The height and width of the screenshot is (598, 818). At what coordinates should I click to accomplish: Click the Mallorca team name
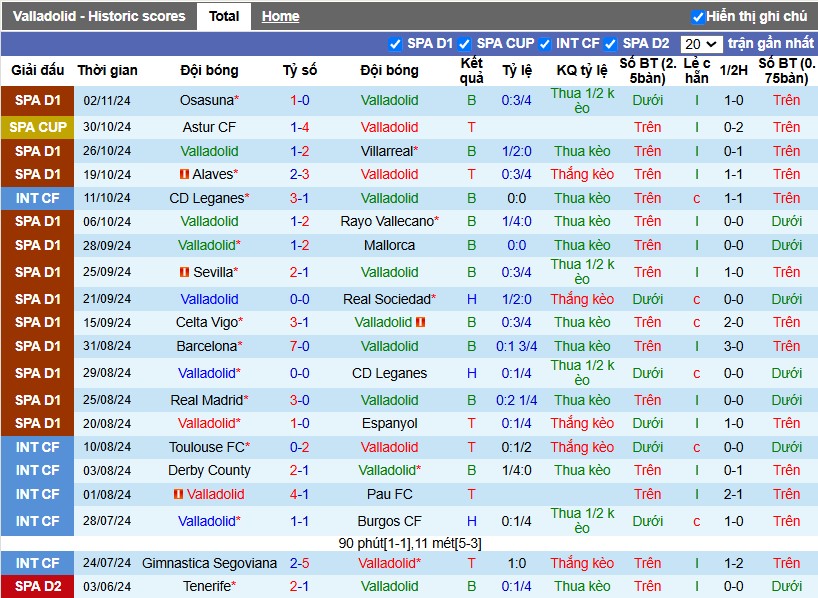[x=389, y=245]
